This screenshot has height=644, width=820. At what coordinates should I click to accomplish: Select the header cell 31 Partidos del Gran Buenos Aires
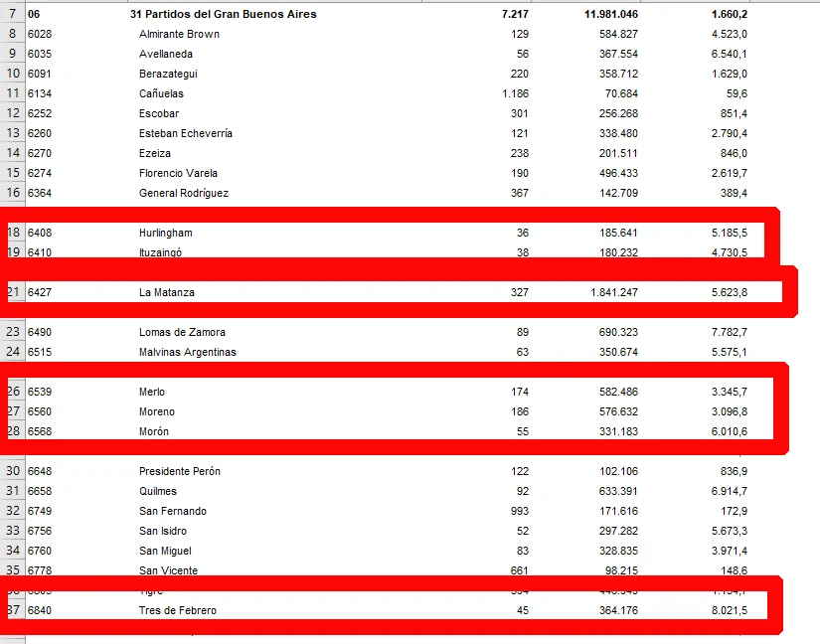224,14
